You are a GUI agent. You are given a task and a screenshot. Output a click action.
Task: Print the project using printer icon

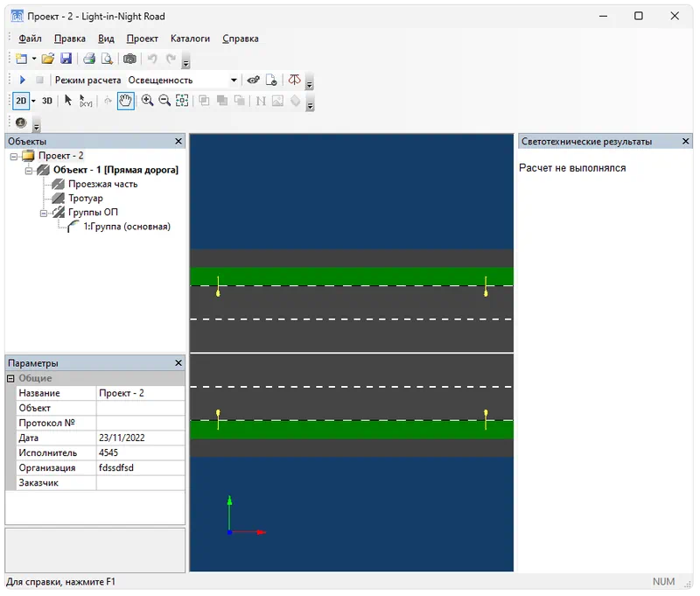(89, 59)
